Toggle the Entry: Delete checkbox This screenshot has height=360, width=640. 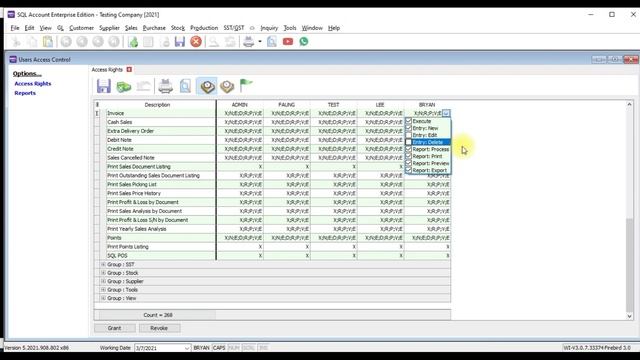pos(409,142)
